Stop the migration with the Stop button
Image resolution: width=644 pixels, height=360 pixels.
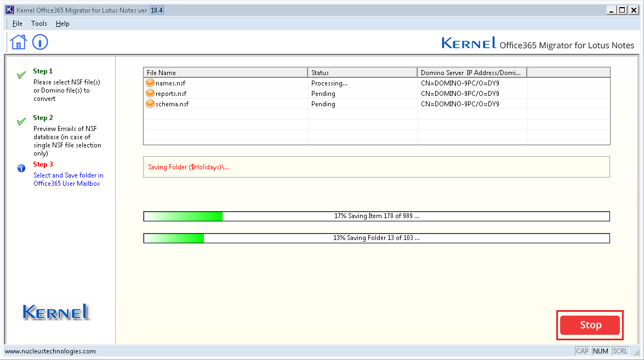pyautogui.click(x=590, y=325)
